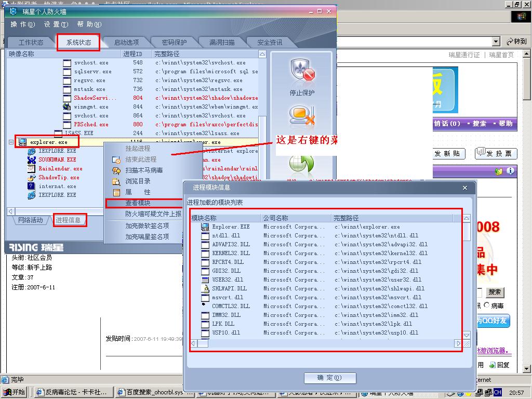Open the 操作 menu
This screenshot has height=399, width=532.
(23, 24)
